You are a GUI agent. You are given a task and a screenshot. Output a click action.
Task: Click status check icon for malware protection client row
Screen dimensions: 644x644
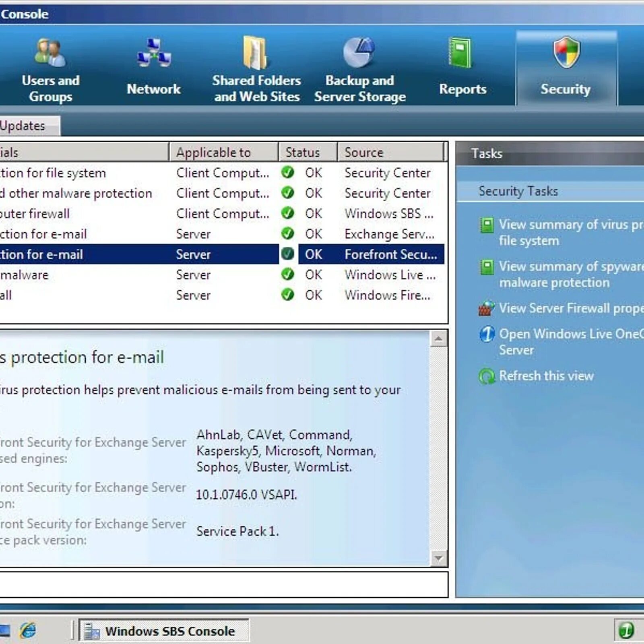coord(287,193)
